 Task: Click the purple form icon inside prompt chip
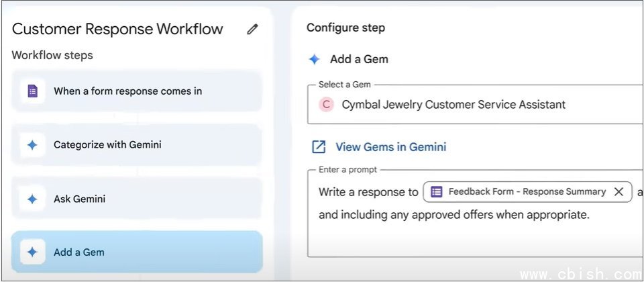point(436,192)
